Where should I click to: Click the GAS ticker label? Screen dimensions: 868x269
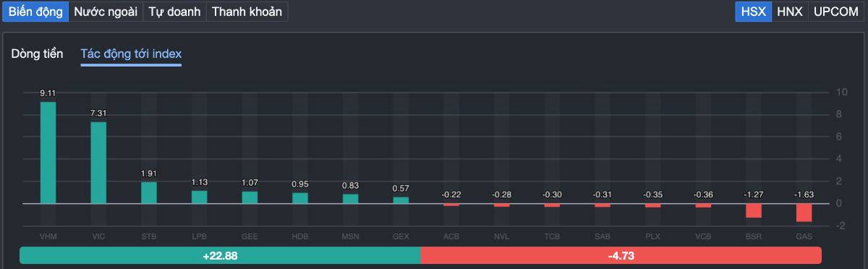click(x=804, y=236)
